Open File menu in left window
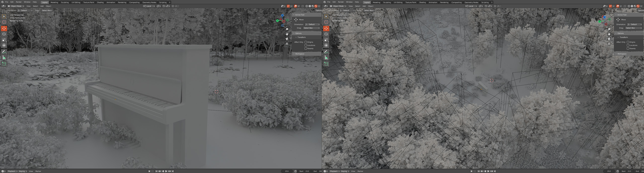644x173 pixels. tap(7, 2)
